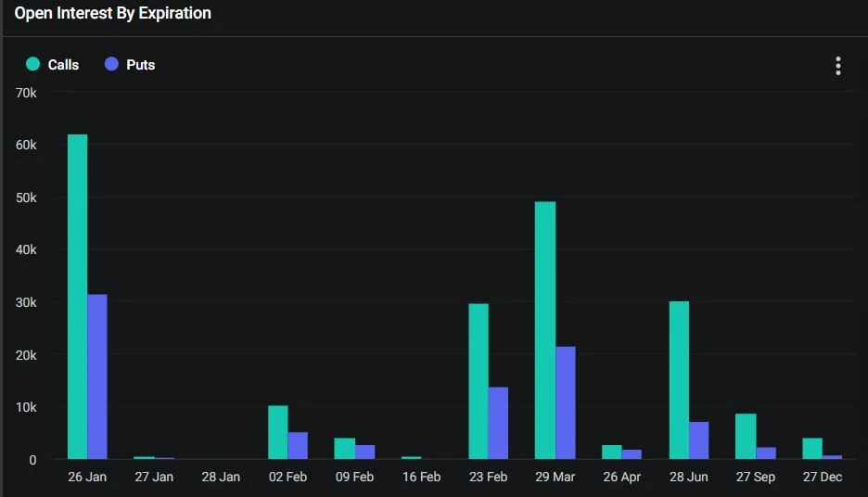Toggle the Calls series in the legend

tap(53, 65)
